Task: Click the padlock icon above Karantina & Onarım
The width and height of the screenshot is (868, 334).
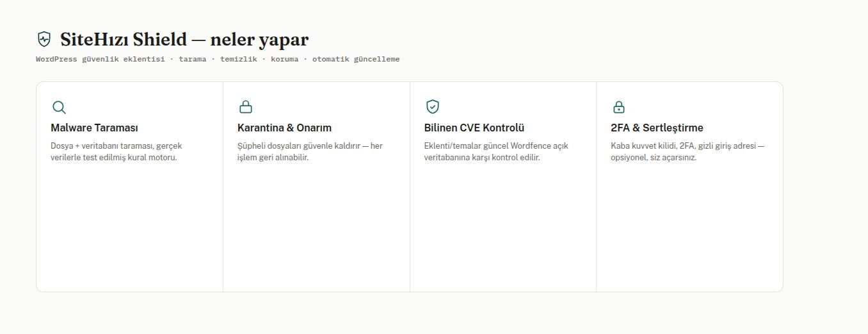Action: pyautogui.click(x=245, y=106)
